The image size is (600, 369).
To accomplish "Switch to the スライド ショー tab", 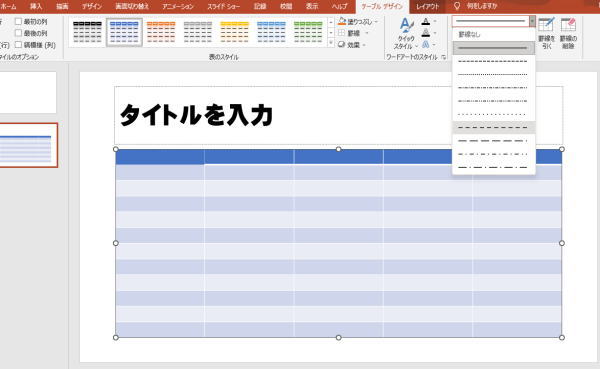I will click(x=224, y=7).
